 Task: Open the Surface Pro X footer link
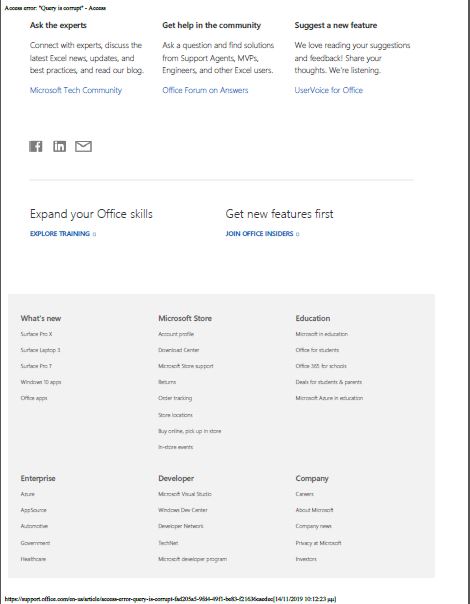pos(36,334)
